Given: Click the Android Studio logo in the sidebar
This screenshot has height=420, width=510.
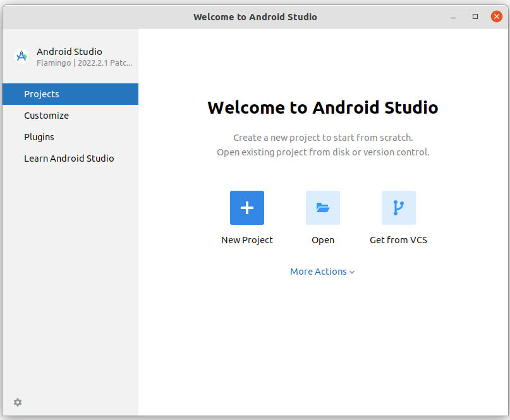Looking at the screenshot, I should click(21, 57).
